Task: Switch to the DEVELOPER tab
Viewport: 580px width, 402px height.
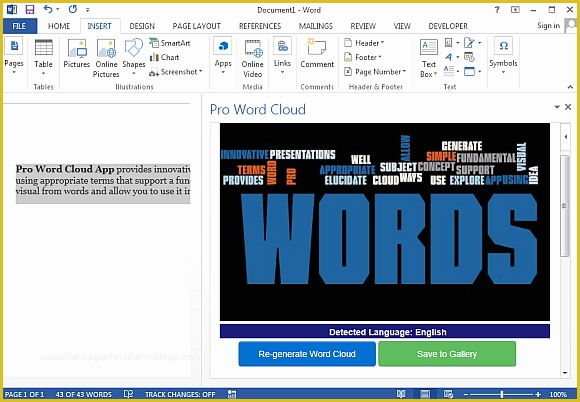Action: pyautogui.click(x=448, y=26)
